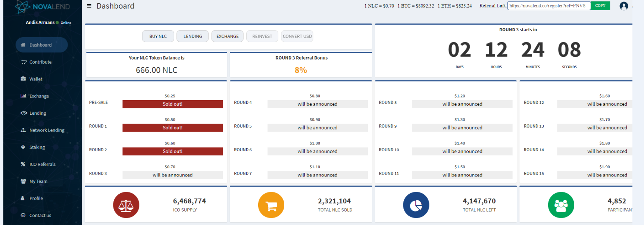Click the 8% referral bonus value
The width and height of the screenshot is (644, 232).
(301, 70)
